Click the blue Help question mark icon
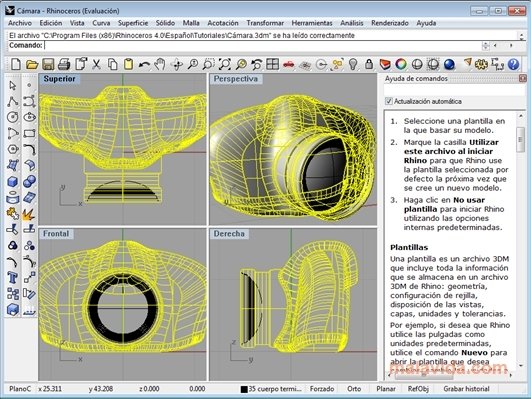531x399 pixels. pyautogui.click(x=514, y=64)
